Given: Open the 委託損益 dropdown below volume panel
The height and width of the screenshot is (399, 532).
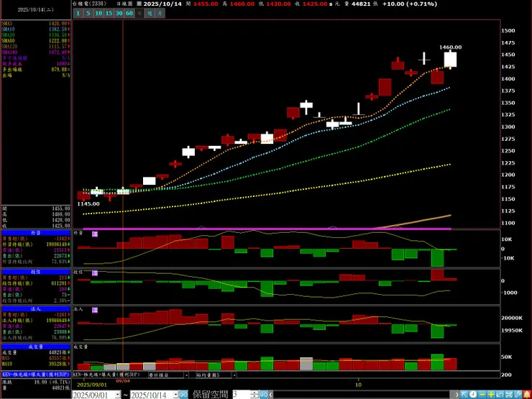Looking at the screenshot, I should (186, 375).
